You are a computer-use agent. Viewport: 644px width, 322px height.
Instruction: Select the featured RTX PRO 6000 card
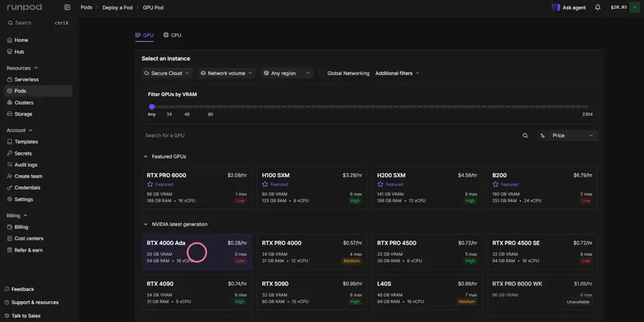(x=197, y=188)
